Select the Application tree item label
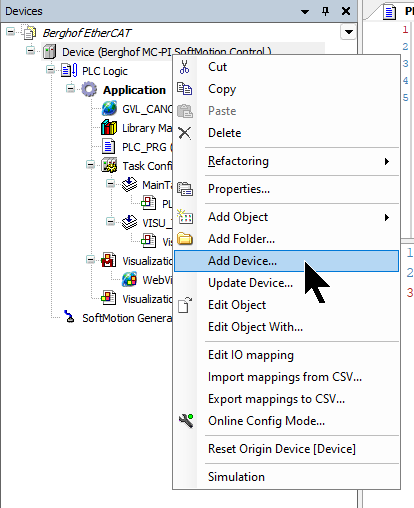The height and width of the screenshot is (508, 414). [134, 90]
